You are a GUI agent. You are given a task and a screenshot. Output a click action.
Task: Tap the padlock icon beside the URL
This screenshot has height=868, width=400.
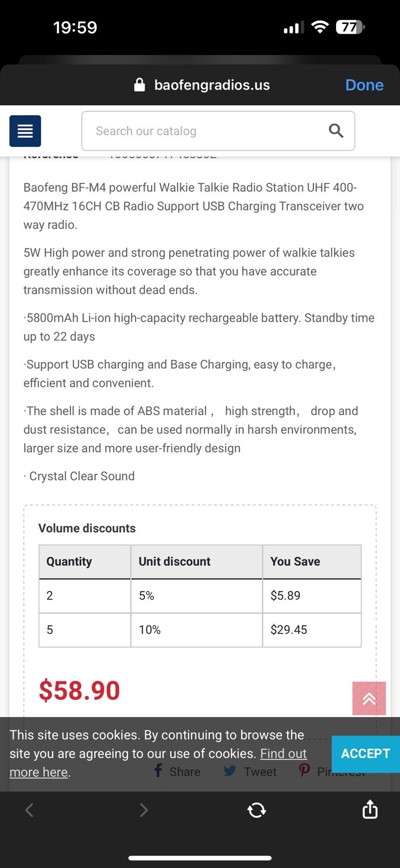[139, 85]
